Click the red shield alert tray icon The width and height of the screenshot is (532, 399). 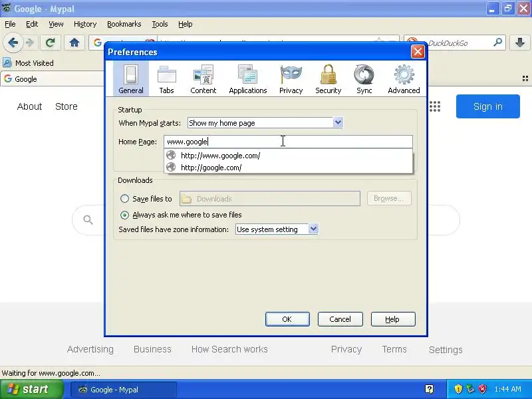[483, 389]
